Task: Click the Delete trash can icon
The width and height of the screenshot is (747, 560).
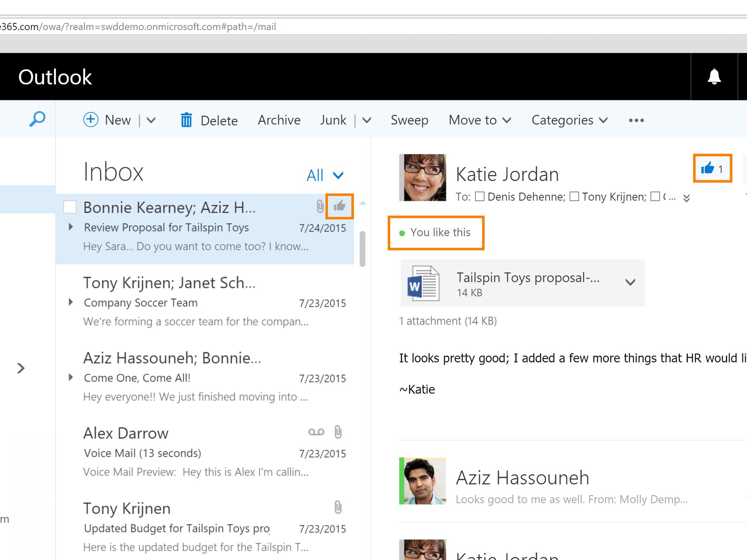Action: pyautogui.click(x=186, y=120)
